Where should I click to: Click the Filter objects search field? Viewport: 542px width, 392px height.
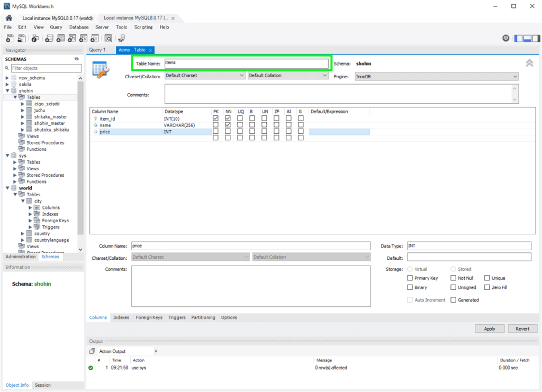tap(46, 68)
